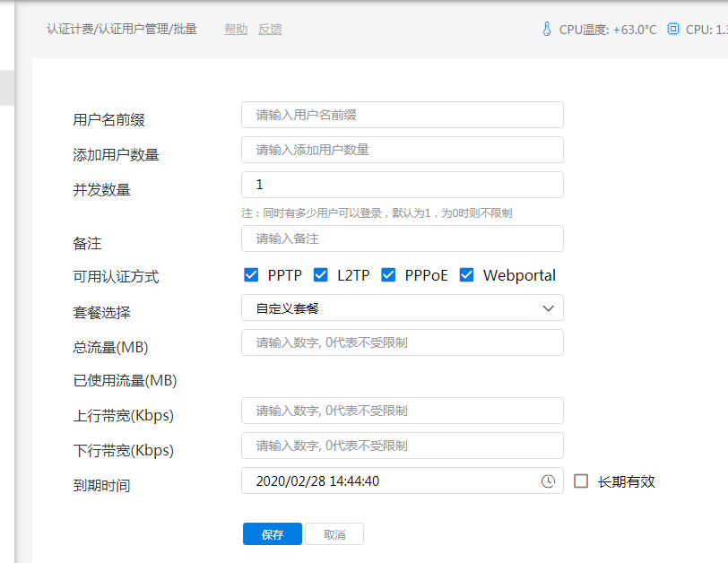Viewport: 728px width, 563px height.
Task: Click the clock icon in expiry time field
Action: tap(548, 481)
